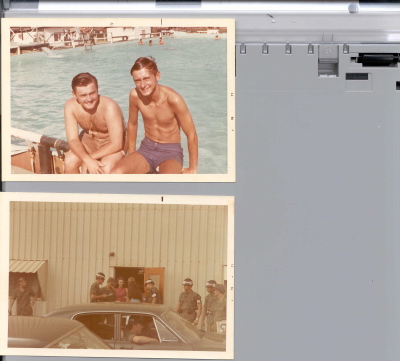Click the man standing under the awning
Image resolution: width=400 pixels, height=361 pixels.
(23, 296)
